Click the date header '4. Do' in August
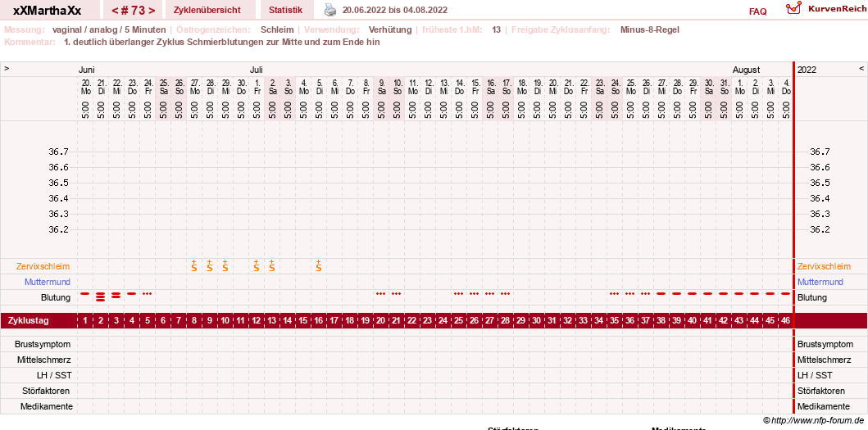Screen dimensions: 868x430 point(785,86)
